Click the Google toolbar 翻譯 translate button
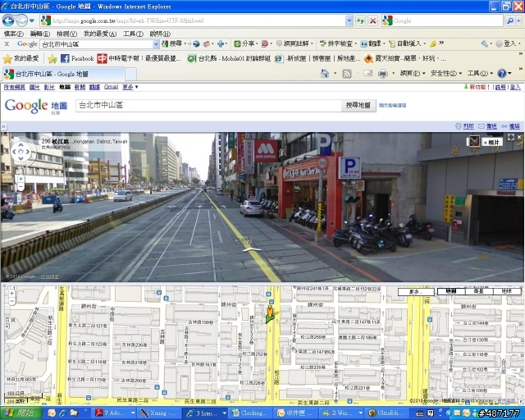The width and height of the screenshot is (525, 420). (371, 43)
